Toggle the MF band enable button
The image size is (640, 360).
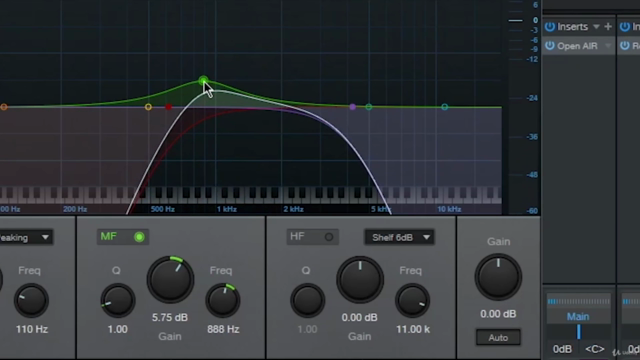[x=139, y=237]
